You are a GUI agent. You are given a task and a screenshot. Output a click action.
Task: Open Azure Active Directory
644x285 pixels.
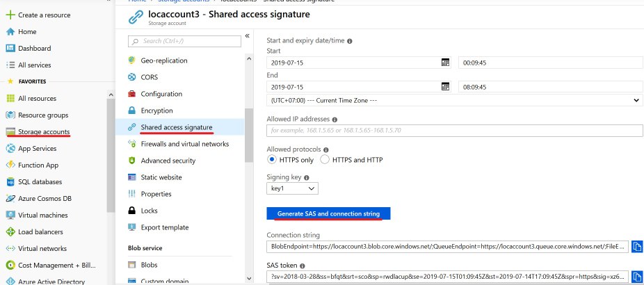[51, 282]
